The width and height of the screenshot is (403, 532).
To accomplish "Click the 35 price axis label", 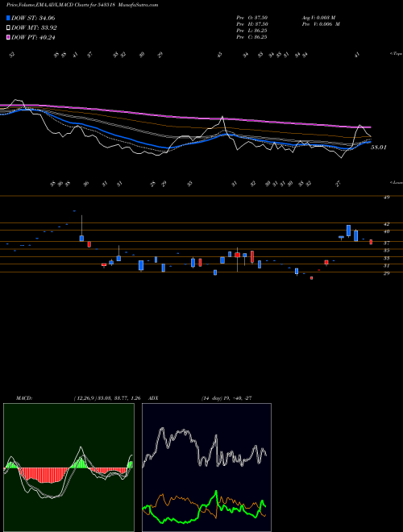I will coord(386,251).
